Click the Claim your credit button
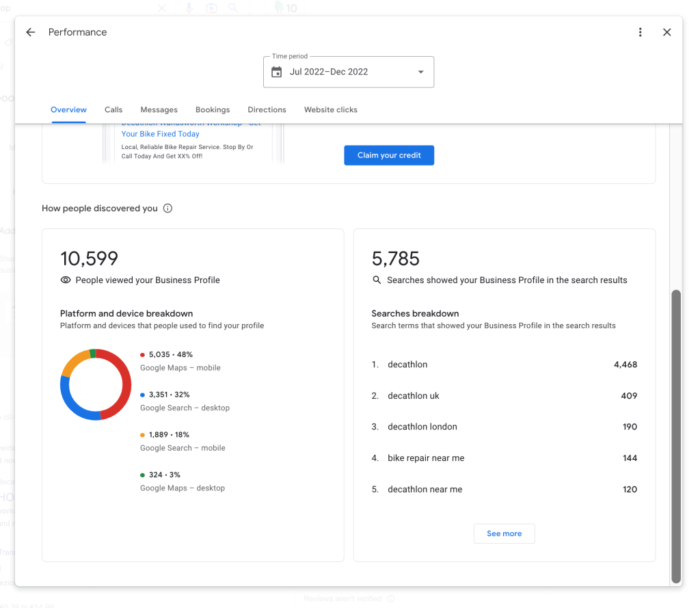700x608 pixels. pos(389,155)
